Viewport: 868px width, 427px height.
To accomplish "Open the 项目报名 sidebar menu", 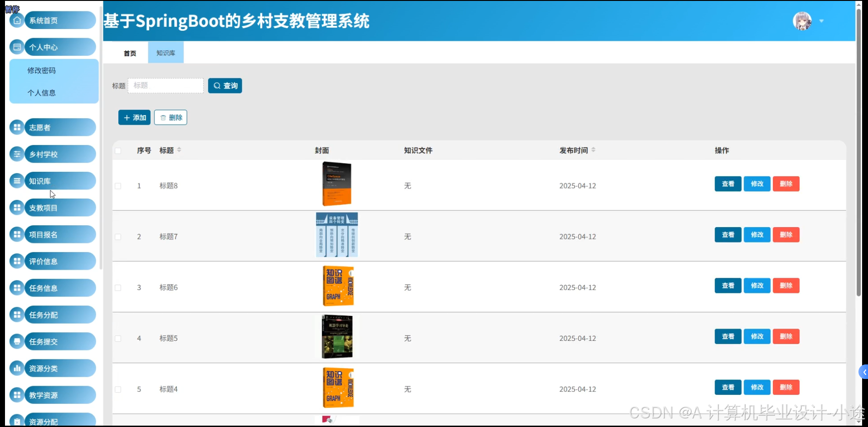I will tap(60, 234).
